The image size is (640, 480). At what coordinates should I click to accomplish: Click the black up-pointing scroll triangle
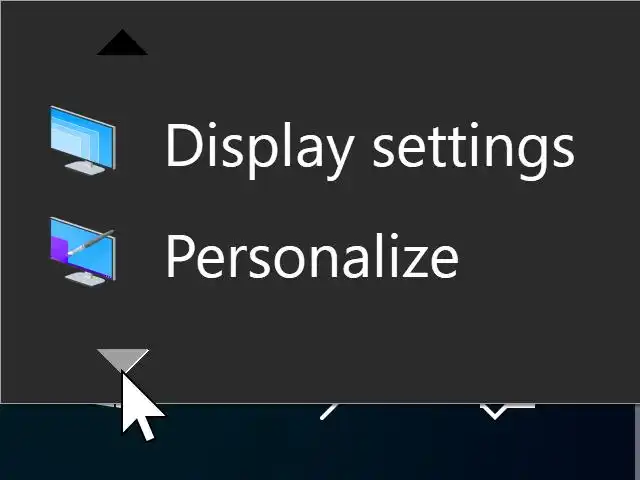tap(122, 42)
